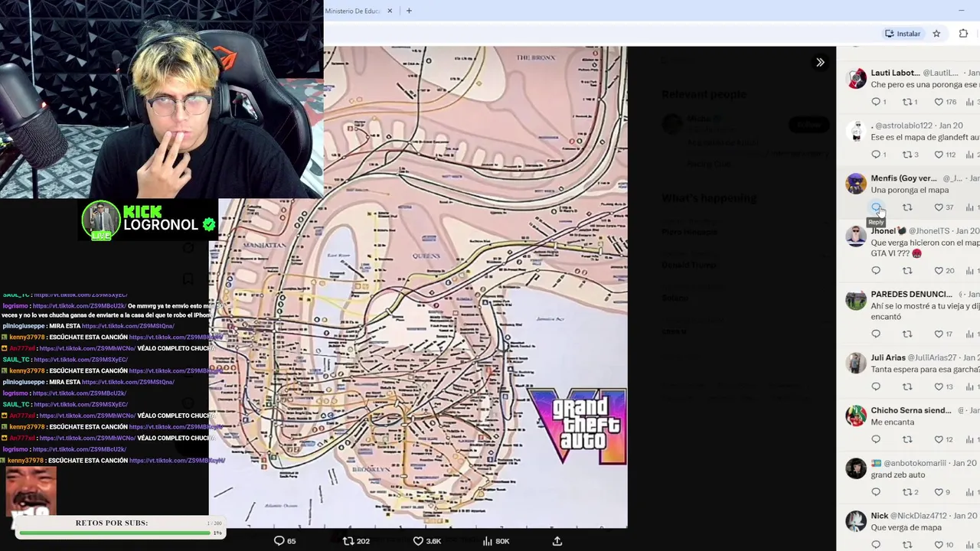Open @anbotokomarill handle link
Image resolution: width=980 pixels, height=551 pixels.
pyautogui.click(x=915, y=463)
